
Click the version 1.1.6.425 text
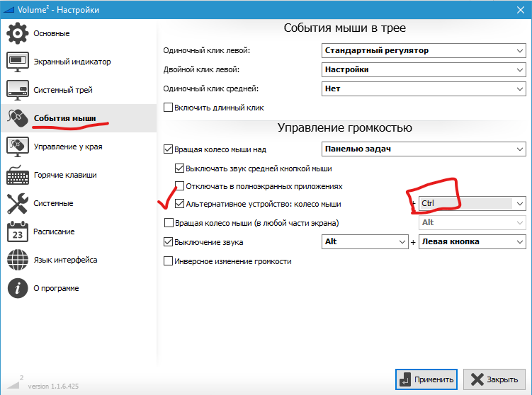(53, 387)
